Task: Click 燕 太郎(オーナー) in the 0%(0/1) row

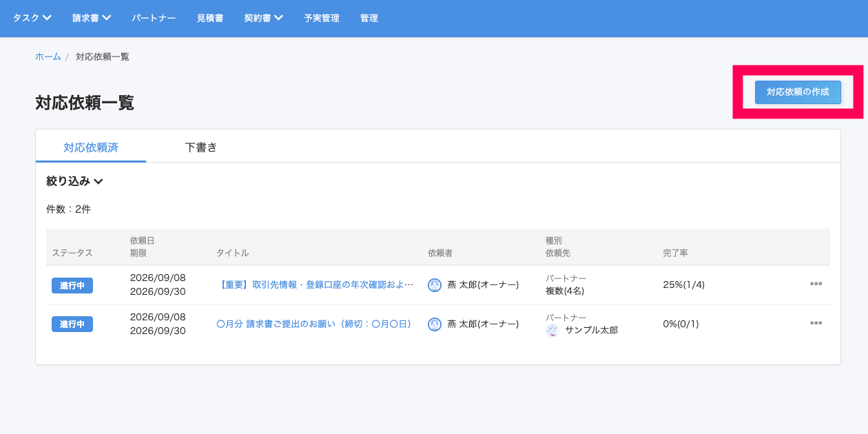Action: pyautogui.click(x=483, y=324)
